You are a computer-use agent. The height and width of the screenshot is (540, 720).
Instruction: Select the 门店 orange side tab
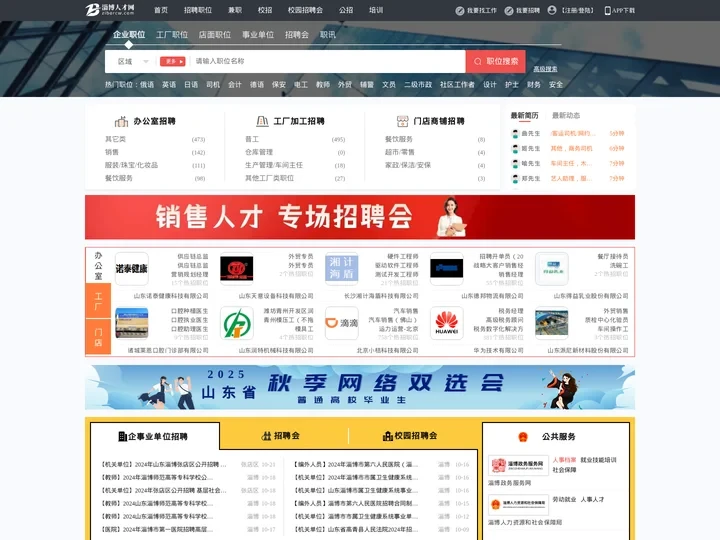pyautogui.click(x=98, y=337)
